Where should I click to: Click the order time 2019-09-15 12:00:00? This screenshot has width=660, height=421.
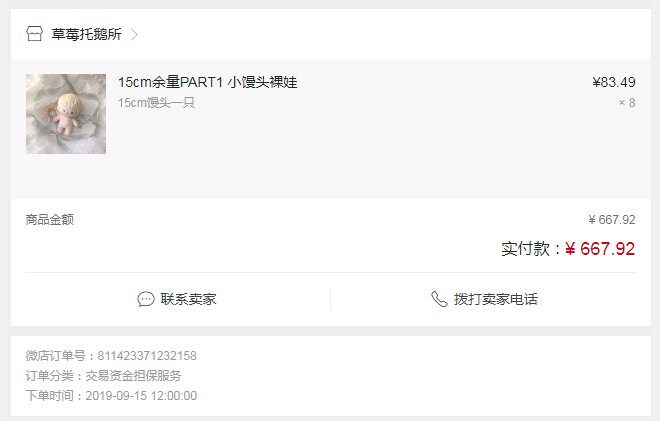[x=141, y=396]
